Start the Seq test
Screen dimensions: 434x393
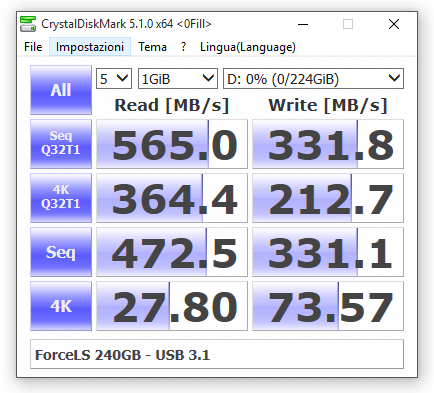(61, 252)
